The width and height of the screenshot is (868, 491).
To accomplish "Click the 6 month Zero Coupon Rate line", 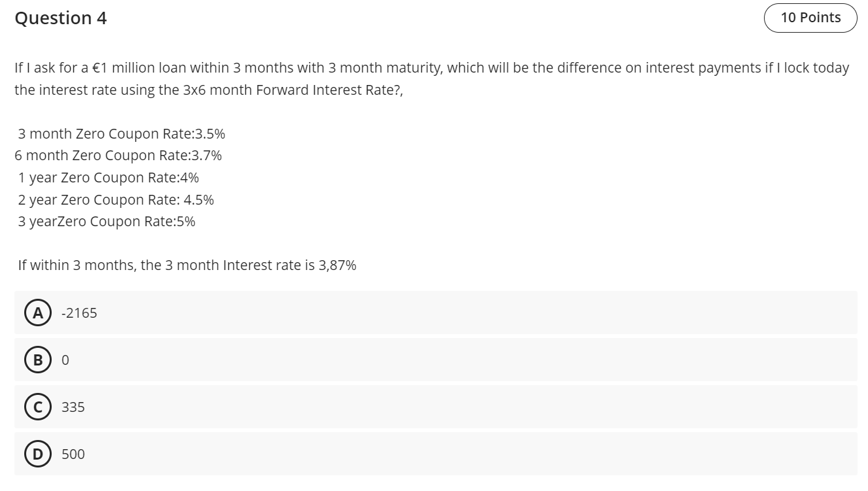I will (x=118, y=156).
